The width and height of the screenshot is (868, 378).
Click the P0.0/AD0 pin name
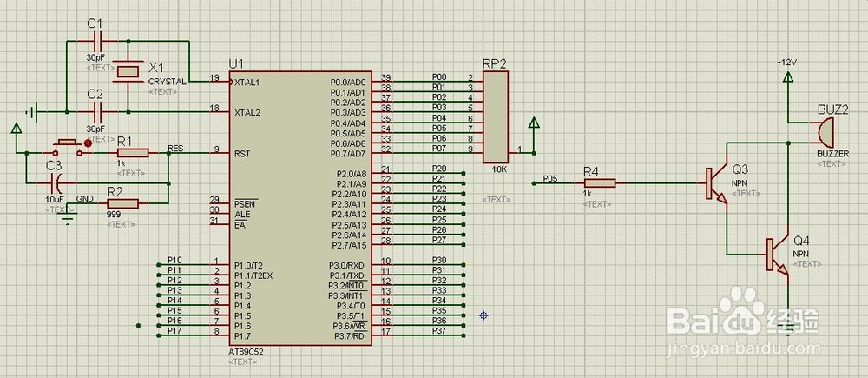click(348, 82)
